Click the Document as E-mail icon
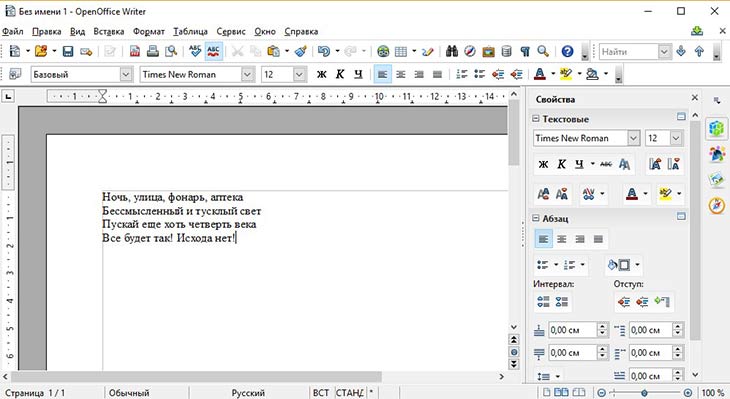 (x=86, y=51)
